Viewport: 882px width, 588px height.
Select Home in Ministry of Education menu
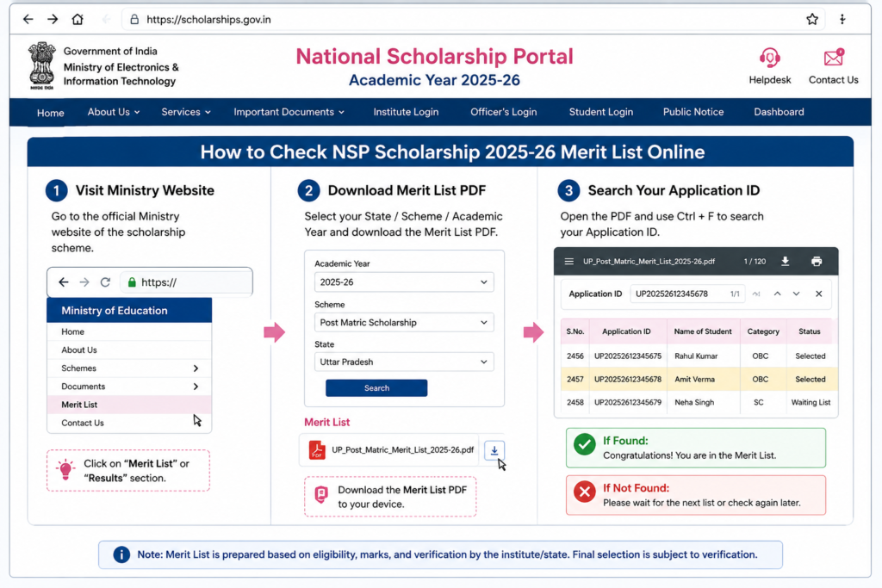[129, 331]
